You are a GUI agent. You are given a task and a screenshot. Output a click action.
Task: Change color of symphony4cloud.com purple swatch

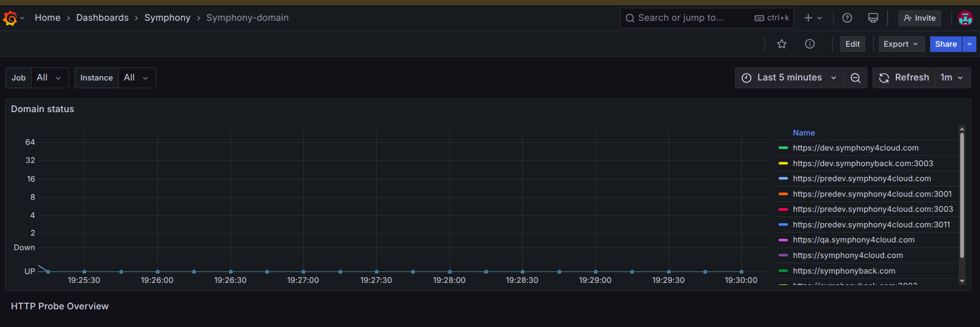pyautogui.click(x=783, y=255)
